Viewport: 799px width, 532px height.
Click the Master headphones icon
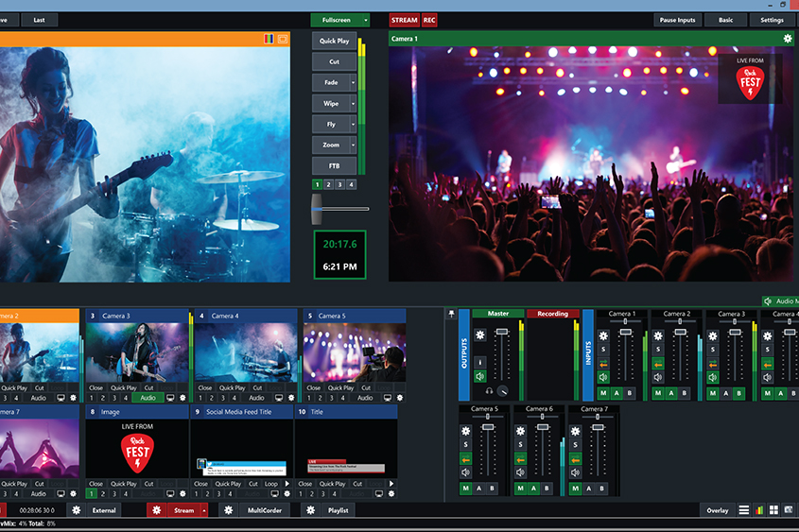(x=490, y=390)
